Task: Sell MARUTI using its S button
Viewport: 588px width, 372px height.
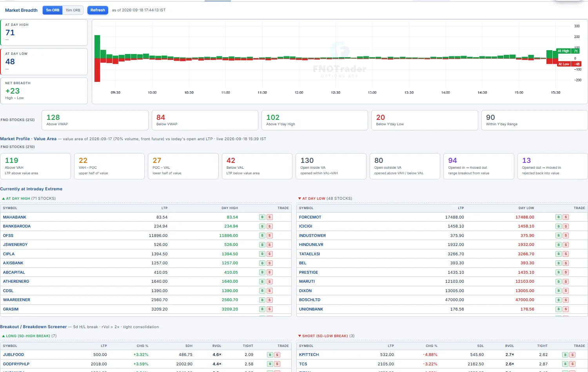Action: click(x=566, y=282)
